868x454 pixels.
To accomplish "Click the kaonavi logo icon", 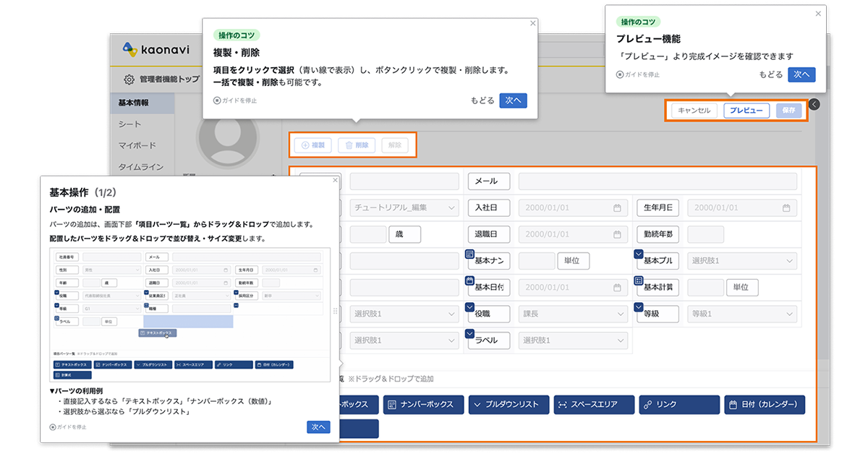I will (130, 48).
